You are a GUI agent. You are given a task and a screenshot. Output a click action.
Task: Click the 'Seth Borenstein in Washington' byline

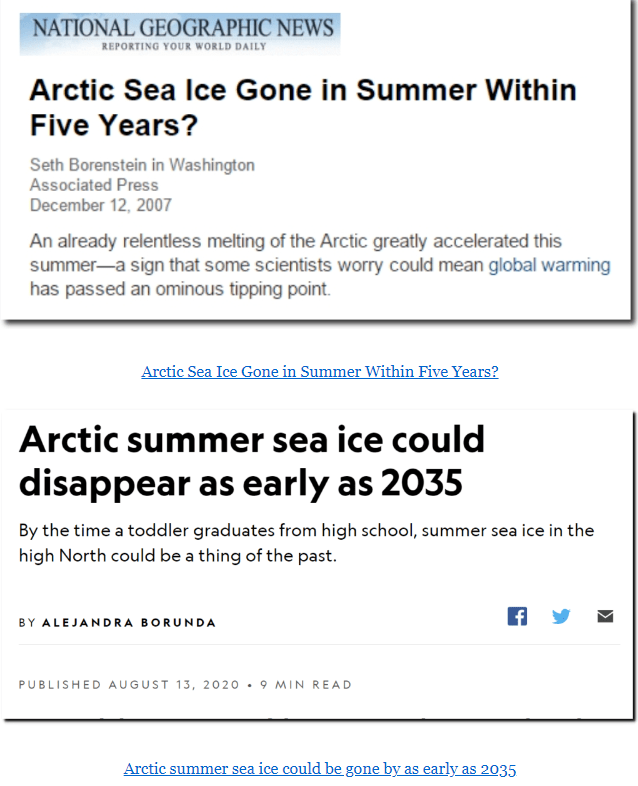click(142, 165)
